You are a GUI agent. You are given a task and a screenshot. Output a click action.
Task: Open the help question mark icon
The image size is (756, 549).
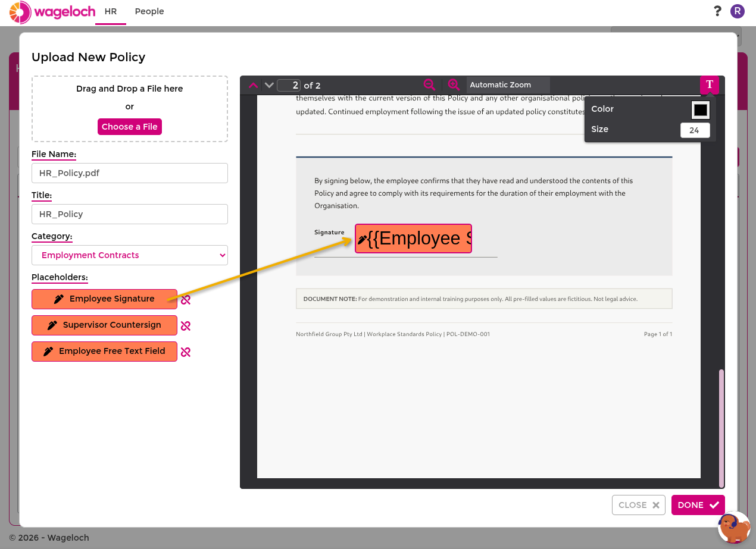pos(717,11)
